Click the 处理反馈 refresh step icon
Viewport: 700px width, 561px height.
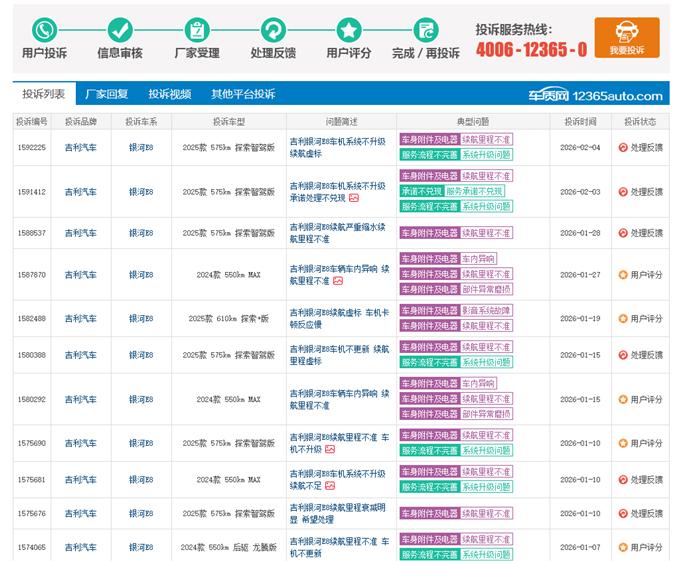point(272,29)
